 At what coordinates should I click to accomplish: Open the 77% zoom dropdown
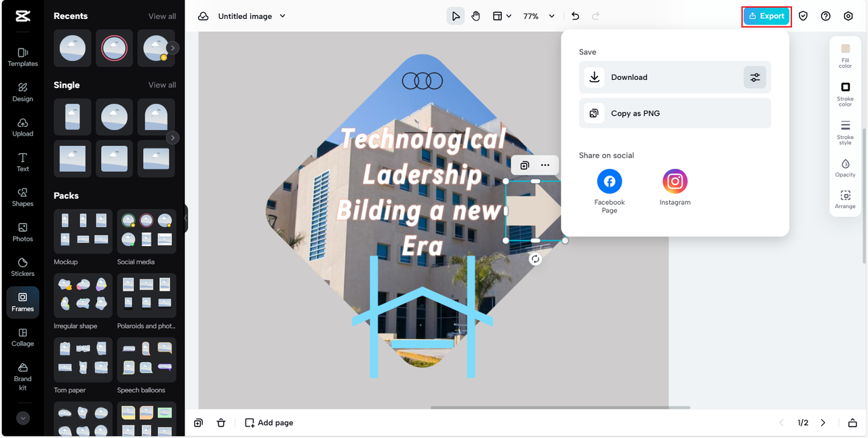pos(538,16)
